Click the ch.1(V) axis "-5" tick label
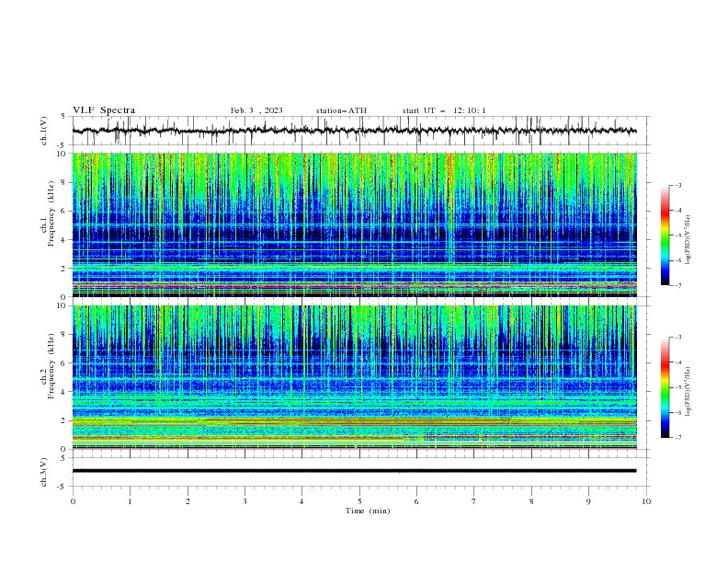Viewport: 728px width, 563px height. click(62, 145)
